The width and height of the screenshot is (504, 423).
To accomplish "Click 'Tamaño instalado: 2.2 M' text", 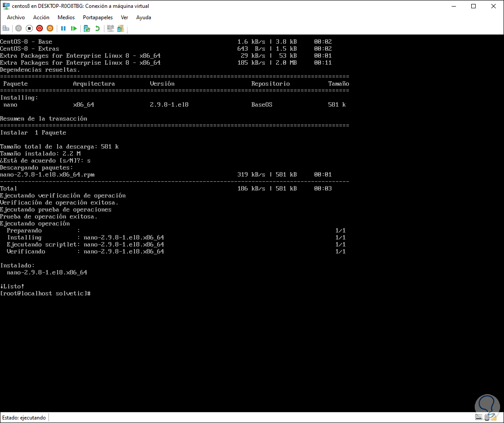I will (40, 154).
